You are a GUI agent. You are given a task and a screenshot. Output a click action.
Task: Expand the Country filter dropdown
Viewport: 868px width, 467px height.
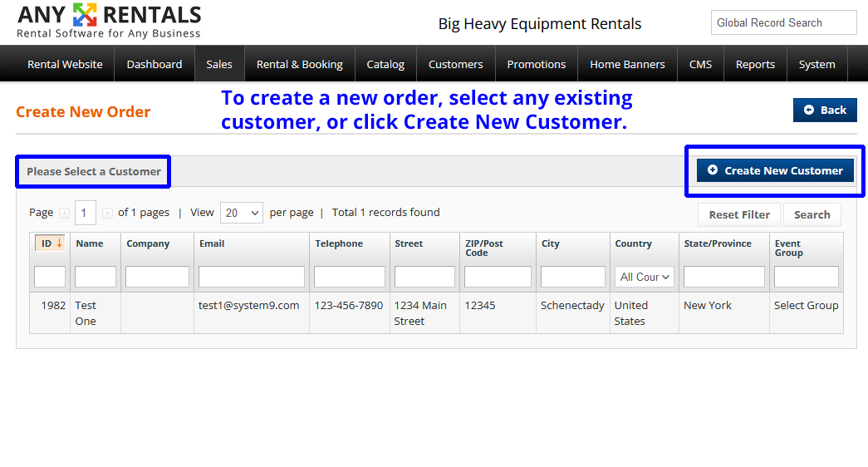645,277
